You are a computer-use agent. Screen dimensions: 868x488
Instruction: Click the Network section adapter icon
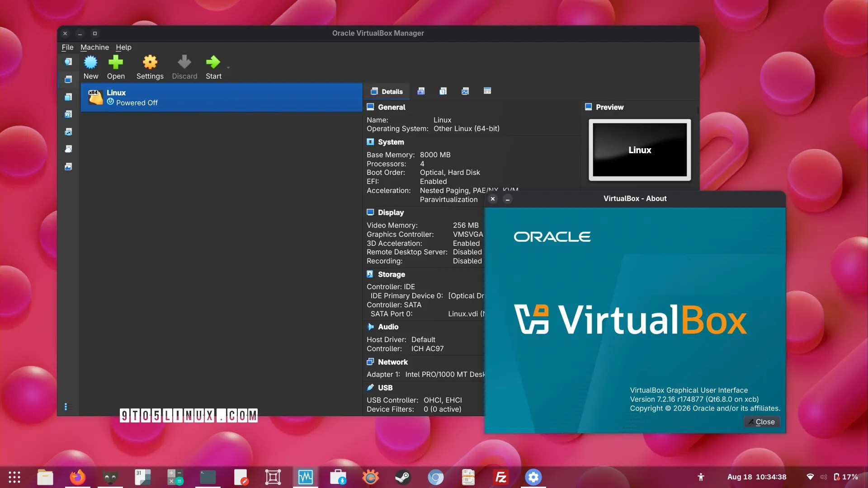pyautogui.click(x=370, y=361)
